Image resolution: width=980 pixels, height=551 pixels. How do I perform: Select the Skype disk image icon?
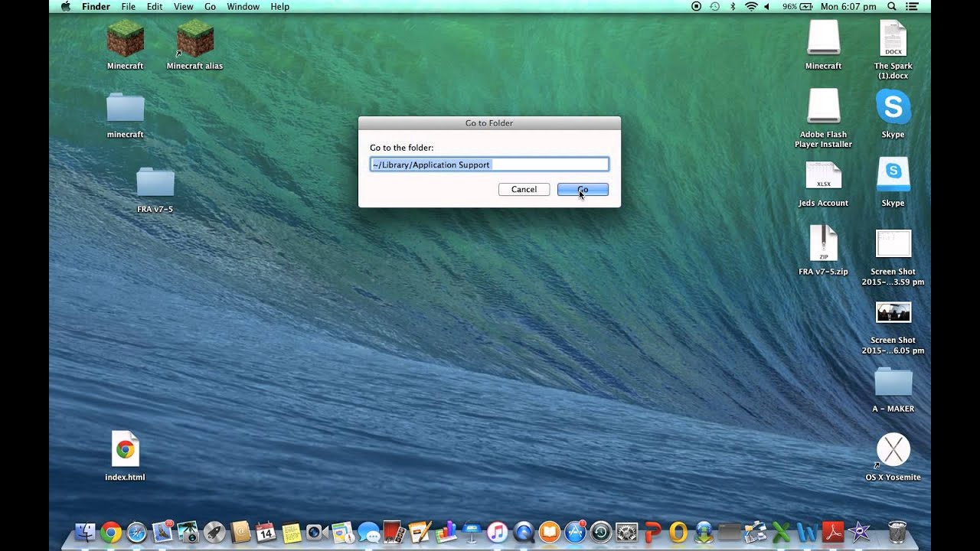[893, 174]
